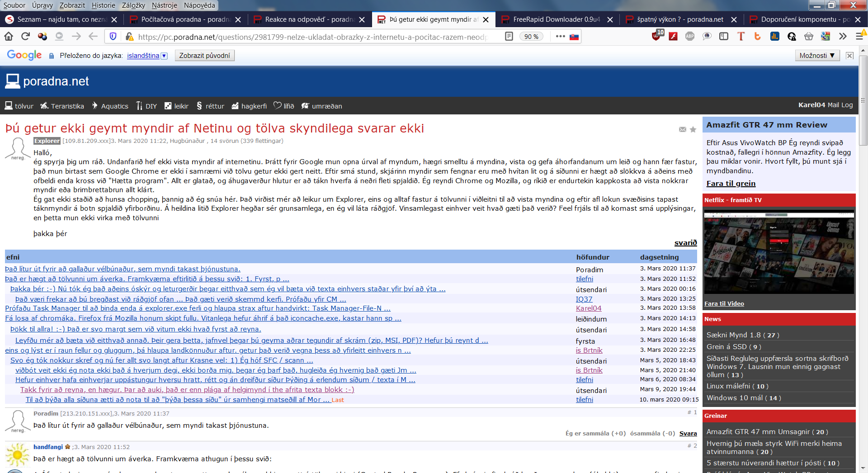
Task: Open the blue bar-chart extension icon
Action: tap(775, 36)
